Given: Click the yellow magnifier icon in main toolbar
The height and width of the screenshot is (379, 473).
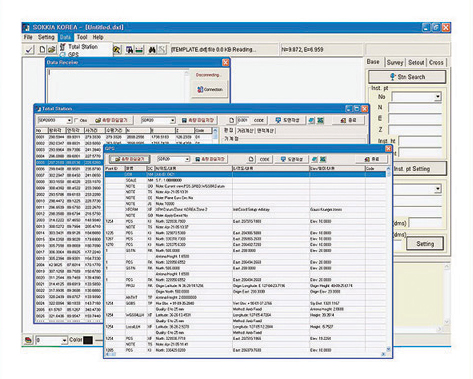Looking at the screenshot, I should point(117,50).
